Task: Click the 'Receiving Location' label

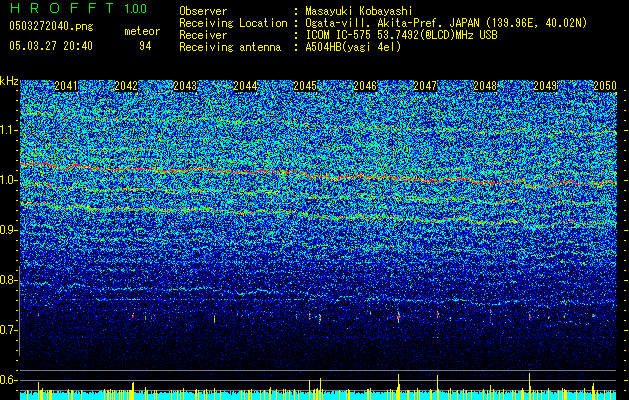Action: [x=233, y=23]
